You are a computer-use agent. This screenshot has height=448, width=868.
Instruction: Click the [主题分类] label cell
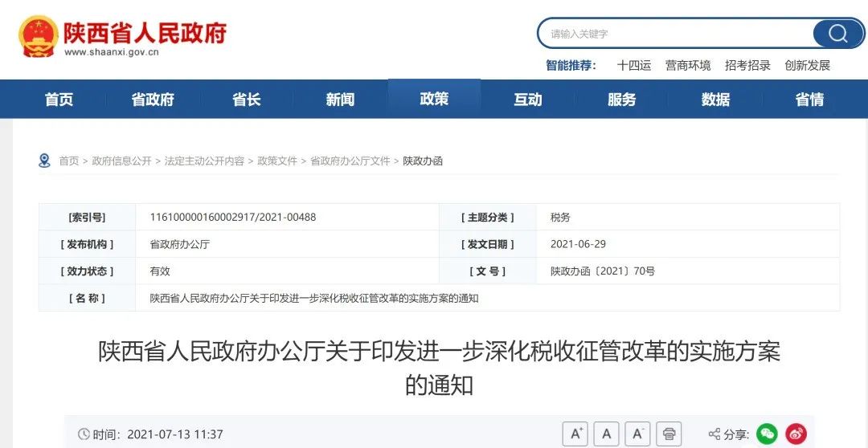(x=488, y=218)
